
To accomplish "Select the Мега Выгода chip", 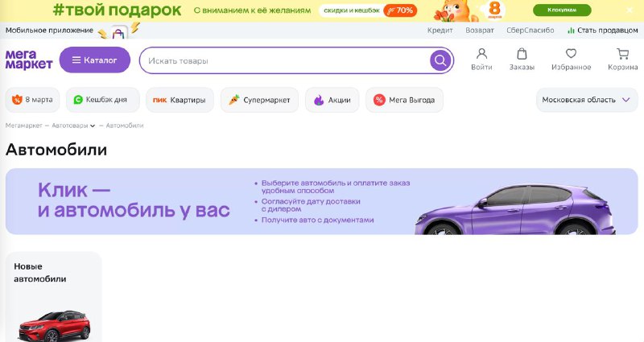I will pos(405,100).
